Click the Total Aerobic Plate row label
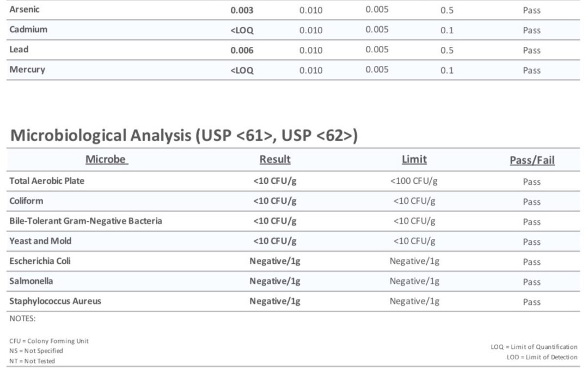The height and width of the screenshot is (368, 588). coord(47,181)
